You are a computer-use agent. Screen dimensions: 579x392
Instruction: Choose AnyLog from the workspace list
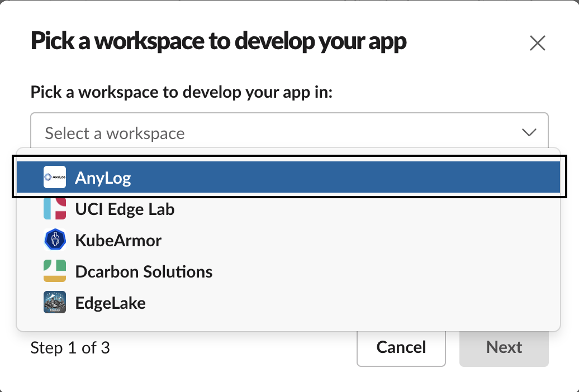(x=288, y=177)
